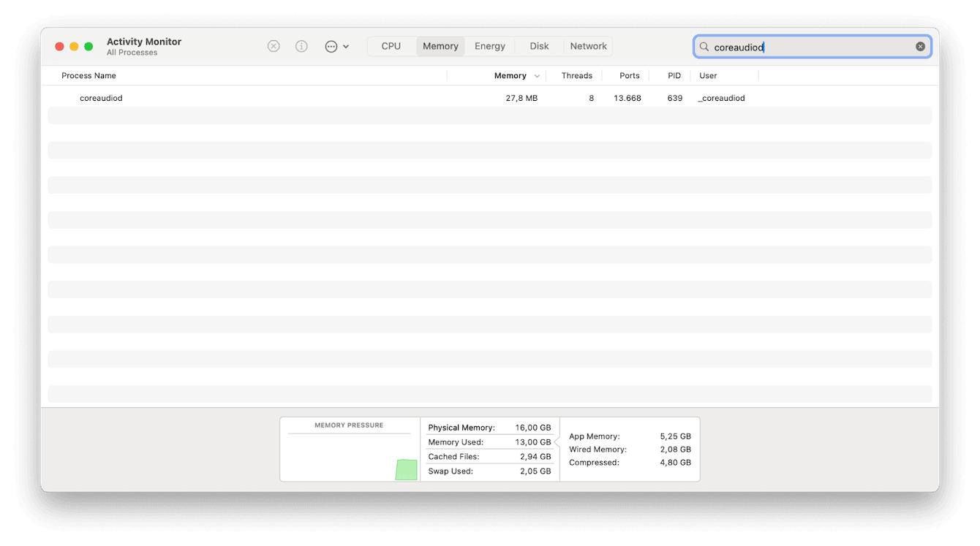Sort by the Ports column header

629,76
